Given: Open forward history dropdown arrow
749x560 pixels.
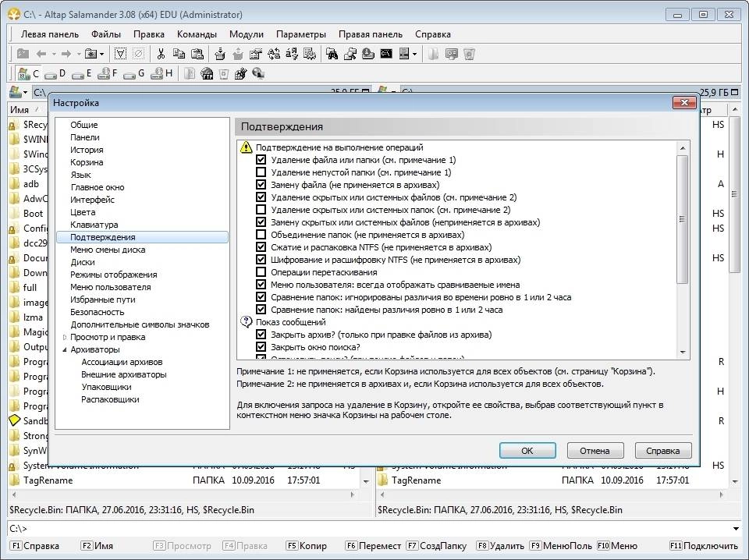Looking at the screenshot, I should (x=79, y=54).
